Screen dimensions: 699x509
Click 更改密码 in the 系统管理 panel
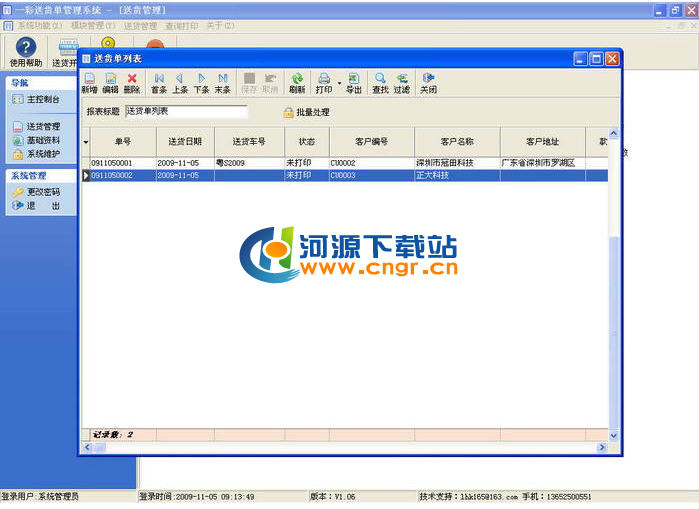pyautogui.click(x=37, y=192)
